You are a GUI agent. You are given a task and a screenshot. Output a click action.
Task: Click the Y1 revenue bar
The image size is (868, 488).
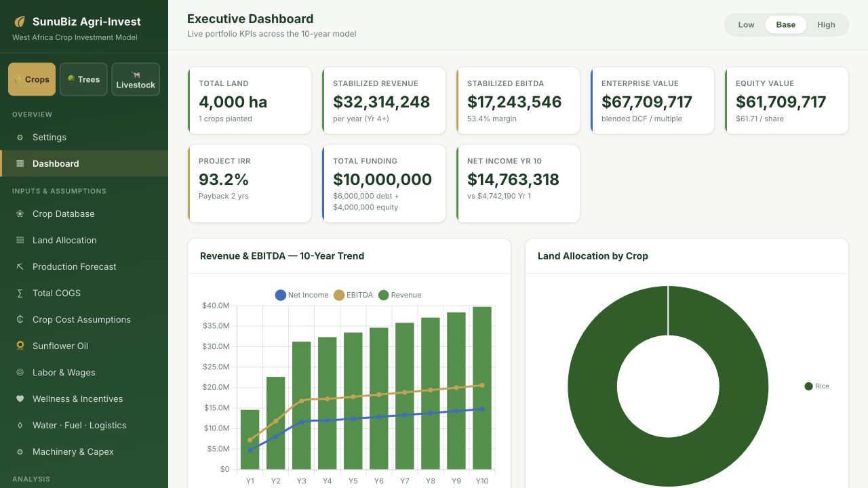[x=250, y=439]
